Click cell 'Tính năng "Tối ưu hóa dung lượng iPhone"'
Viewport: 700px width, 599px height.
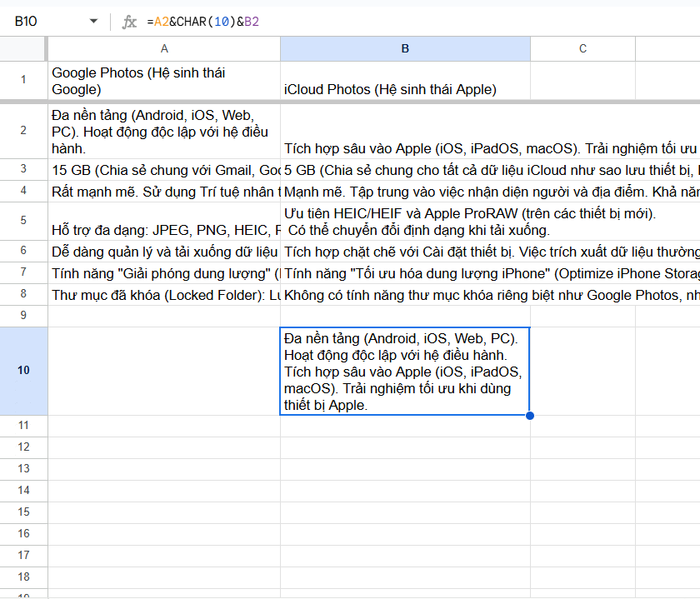405,273
